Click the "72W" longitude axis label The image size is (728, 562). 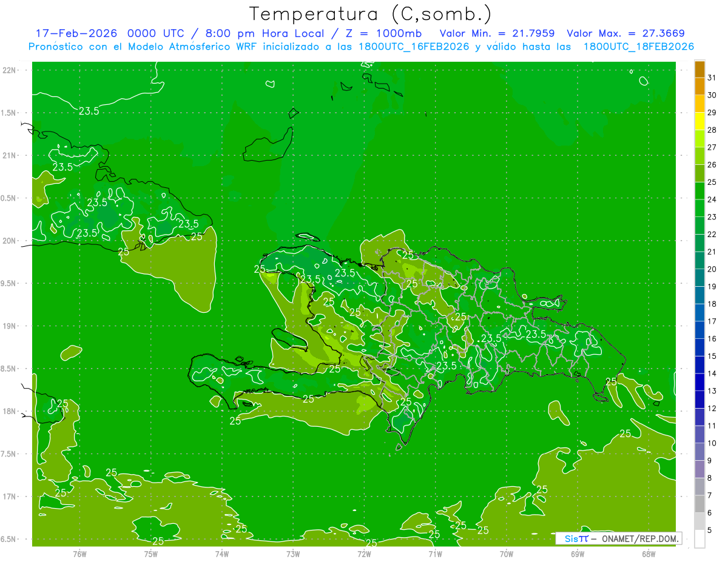[364, 554]
